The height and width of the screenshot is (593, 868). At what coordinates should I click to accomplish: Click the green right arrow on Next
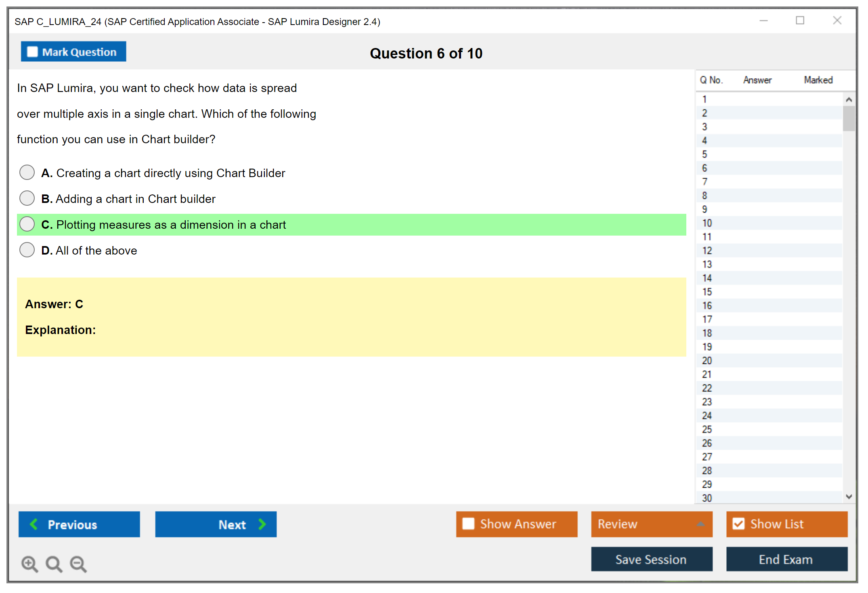pos(262,524)
